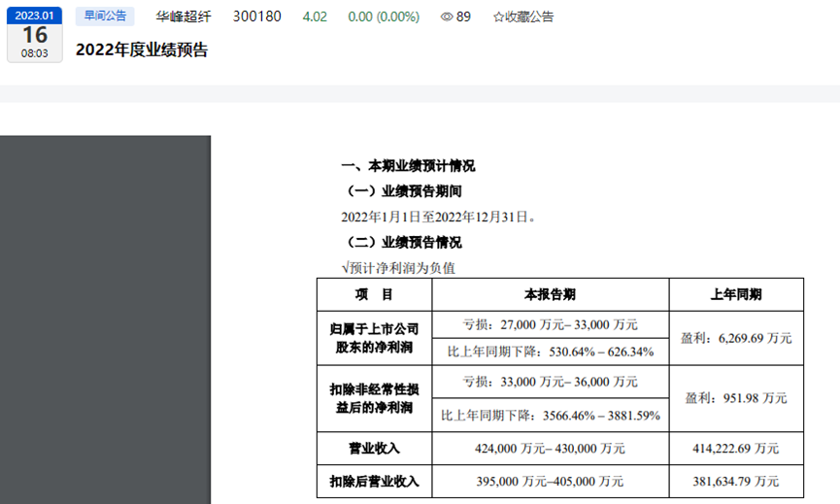Click row label 扣除非经常性损益后的净利润
The image size is (840, 504).
375,398
